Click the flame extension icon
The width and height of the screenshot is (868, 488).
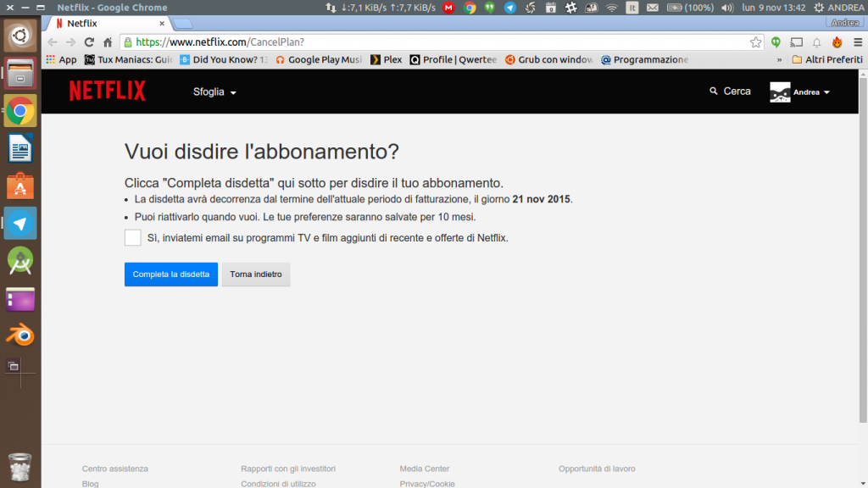click(837, 42)
